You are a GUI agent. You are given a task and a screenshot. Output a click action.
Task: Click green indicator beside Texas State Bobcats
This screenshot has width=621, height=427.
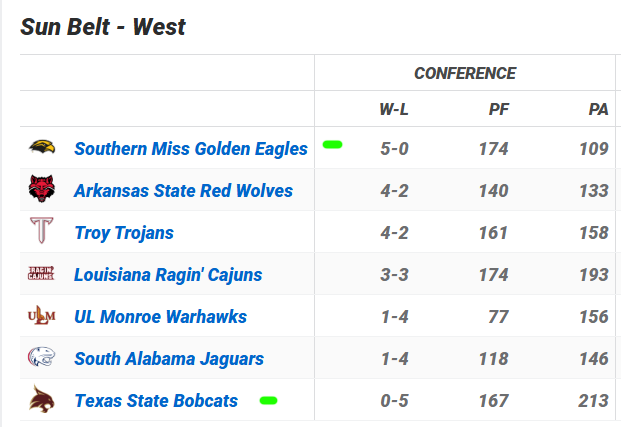(268, 400)
